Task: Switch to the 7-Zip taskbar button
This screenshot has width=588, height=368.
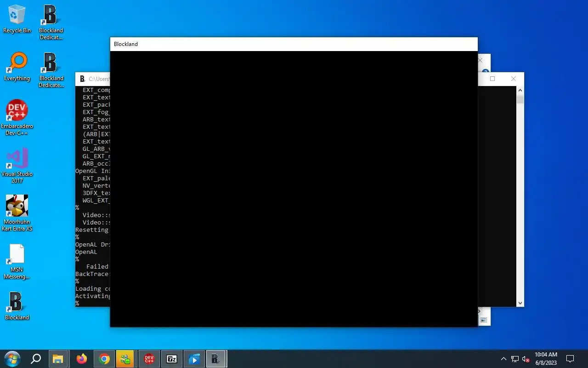Action: click(x=172, y=359)
